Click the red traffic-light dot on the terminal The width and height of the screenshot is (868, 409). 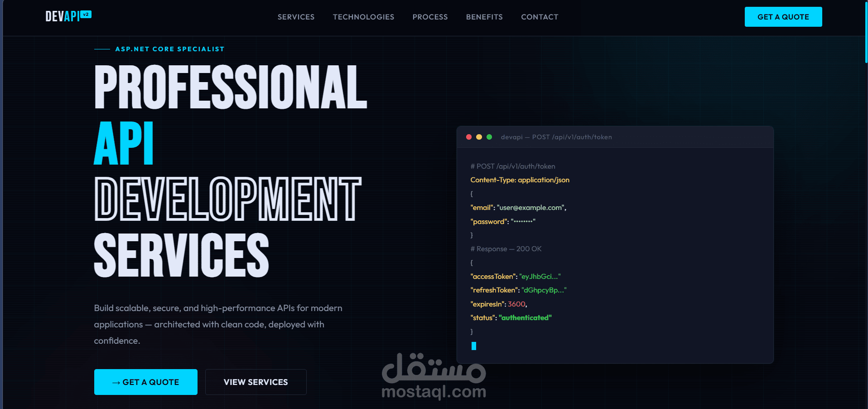click(469, 137)
